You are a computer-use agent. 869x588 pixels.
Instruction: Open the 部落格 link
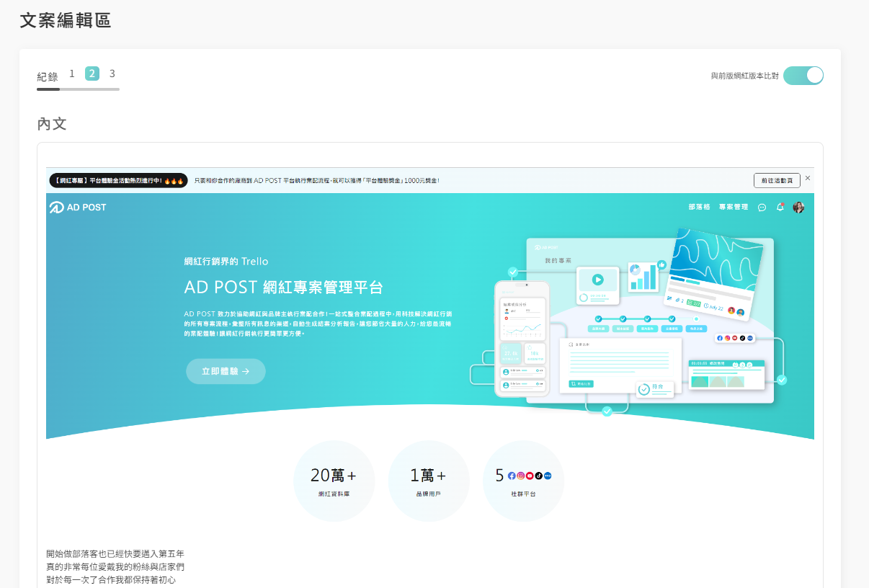[699, 208]
